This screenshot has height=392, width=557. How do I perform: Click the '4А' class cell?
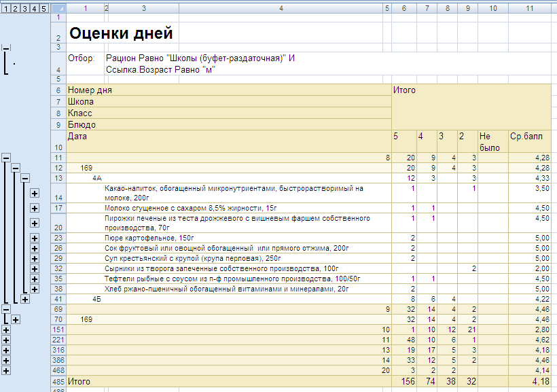[x=97, y=179]
